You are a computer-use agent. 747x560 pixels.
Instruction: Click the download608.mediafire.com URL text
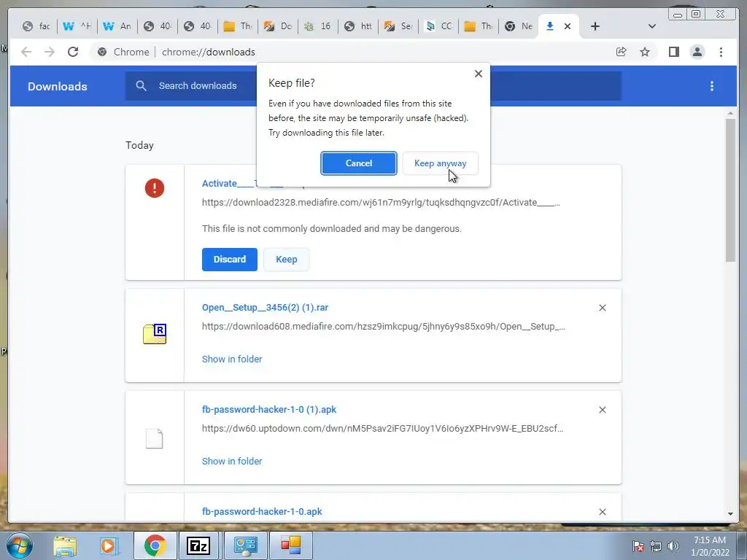(384, 327)
